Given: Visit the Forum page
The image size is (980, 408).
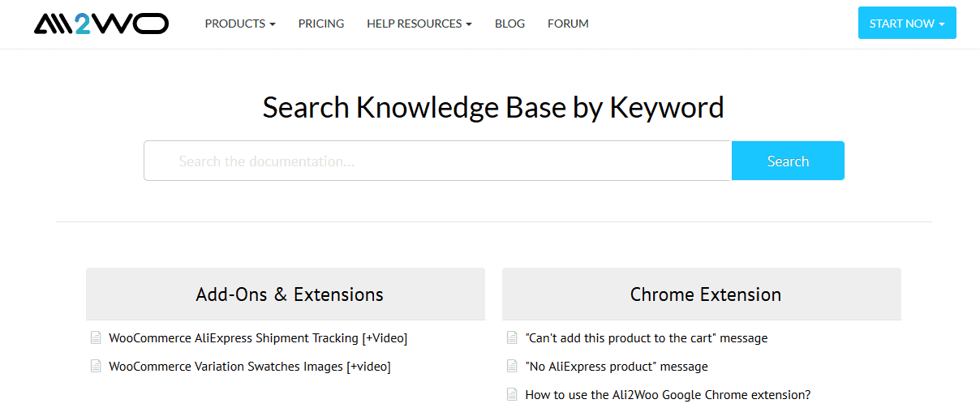Looking at the screenshot, I should [x=568, y=24].
